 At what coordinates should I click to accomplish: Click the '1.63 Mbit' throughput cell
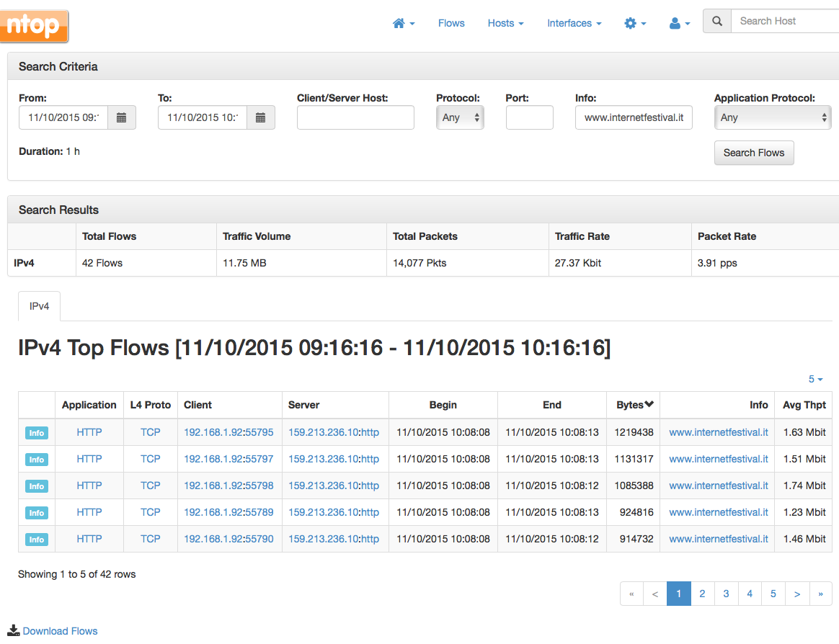[x=804, y=432]
